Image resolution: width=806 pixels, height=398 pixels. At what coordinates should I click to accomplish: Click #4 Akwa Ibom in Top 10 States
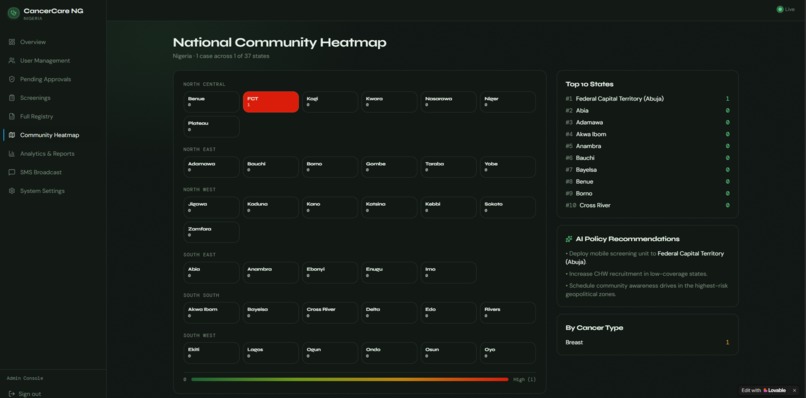tap(647, 134)
